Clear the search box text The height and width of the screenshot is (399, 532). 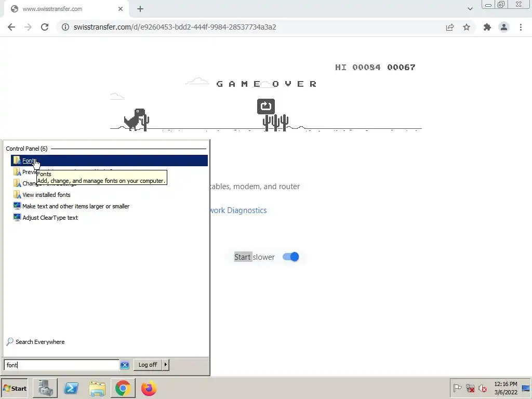click(125, 365)
